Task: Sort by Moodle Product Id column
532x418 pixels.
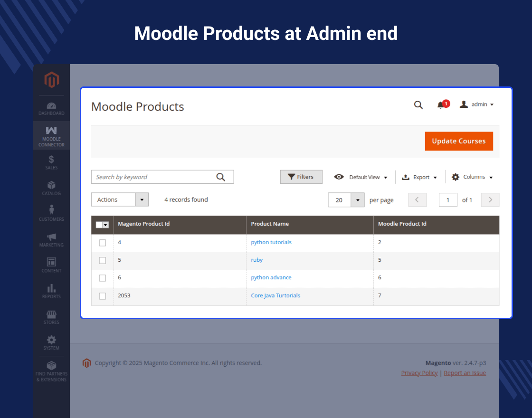Action: (437, 225)
